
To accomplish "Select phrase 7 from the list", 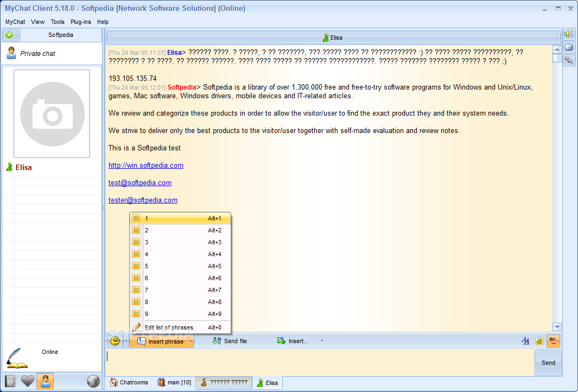I will (180, 290).
